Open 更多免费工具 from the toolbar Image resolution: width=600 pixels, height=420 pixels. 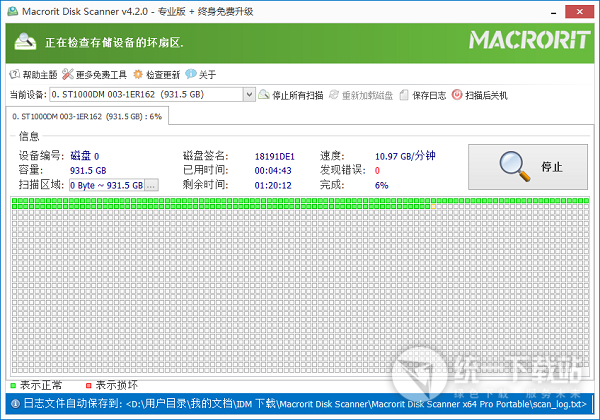[x=94, y=74]
